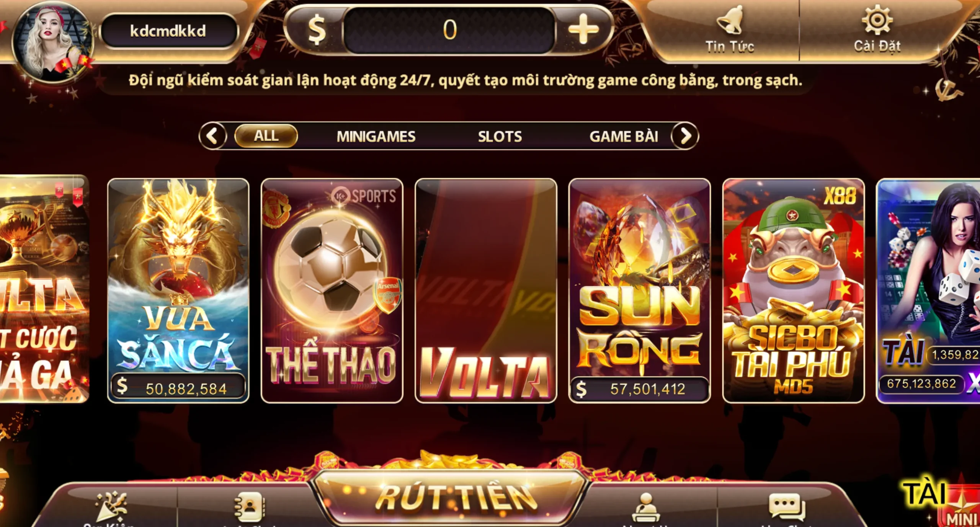Image resolution: width=980 pixels, height=527 pixels.
Task: Tap the plus icon to add funds
Action: pos(583,29)
